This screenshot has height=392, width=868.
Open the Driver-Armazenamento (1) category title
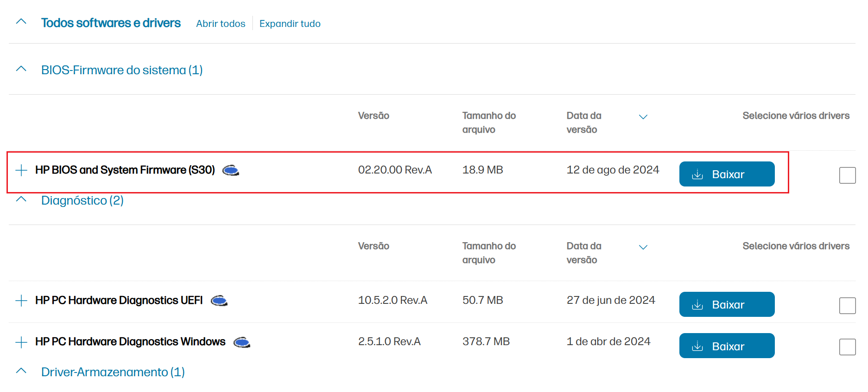113,372
